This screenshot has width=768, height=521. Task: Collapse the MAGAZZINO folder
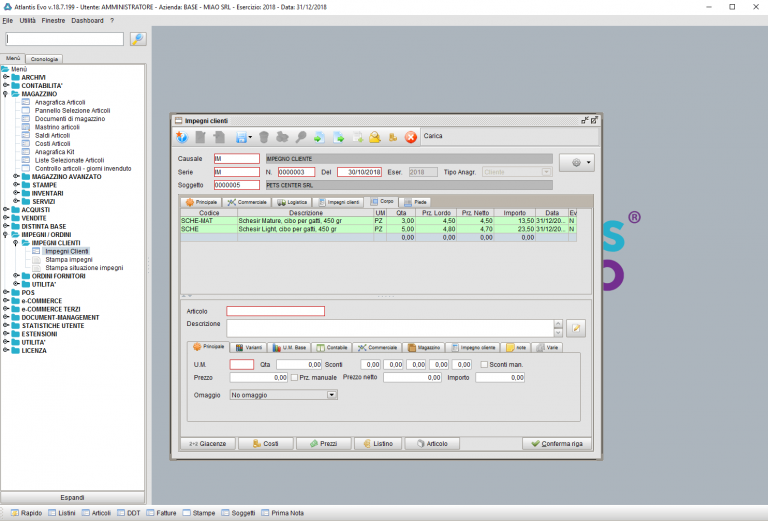point(6,94)
